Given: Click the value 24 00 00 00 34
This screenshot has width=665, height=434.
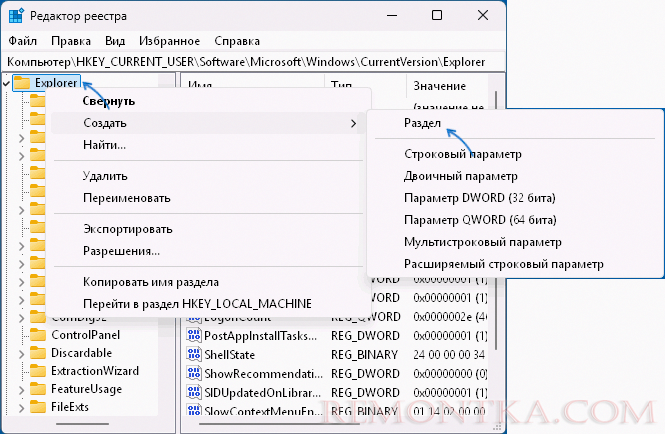Looking at the screenshot, I should tap(449, 355).
